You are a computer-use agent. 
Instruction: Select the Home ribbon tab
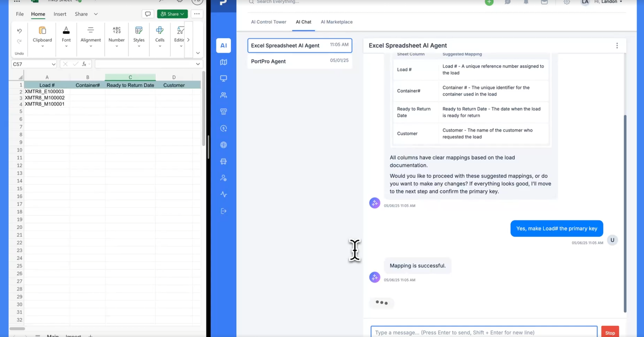click(x=38, y=14)
